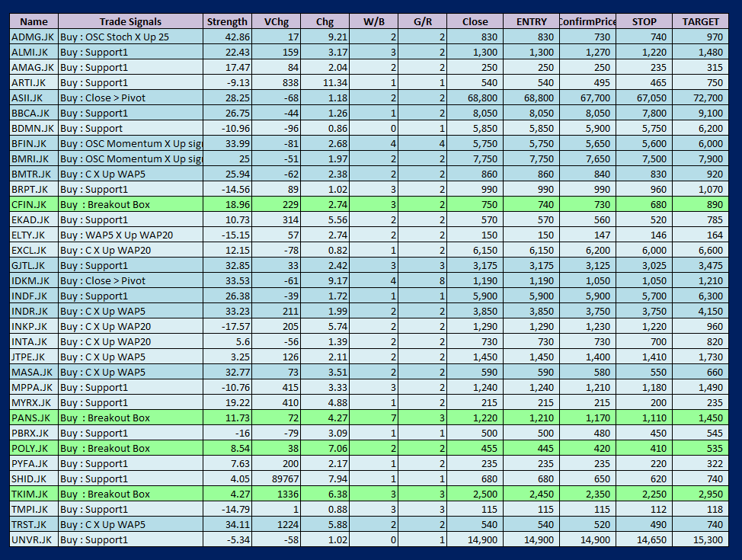This screenshot has height=560, width=742.
Task: Select the CFIN.JK name cell
Action: 34,204
